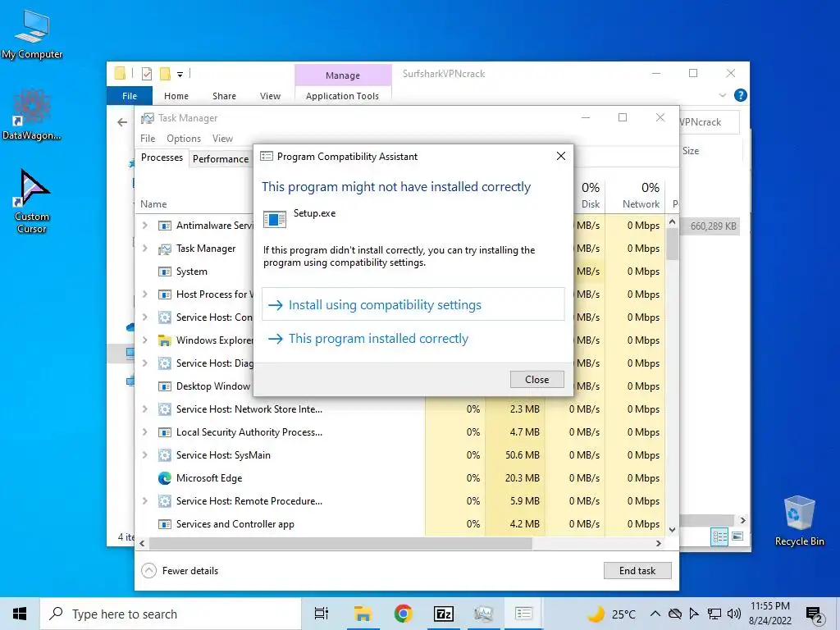Click the Close button in dialog

pyautogui.click(x=536, y=379)
